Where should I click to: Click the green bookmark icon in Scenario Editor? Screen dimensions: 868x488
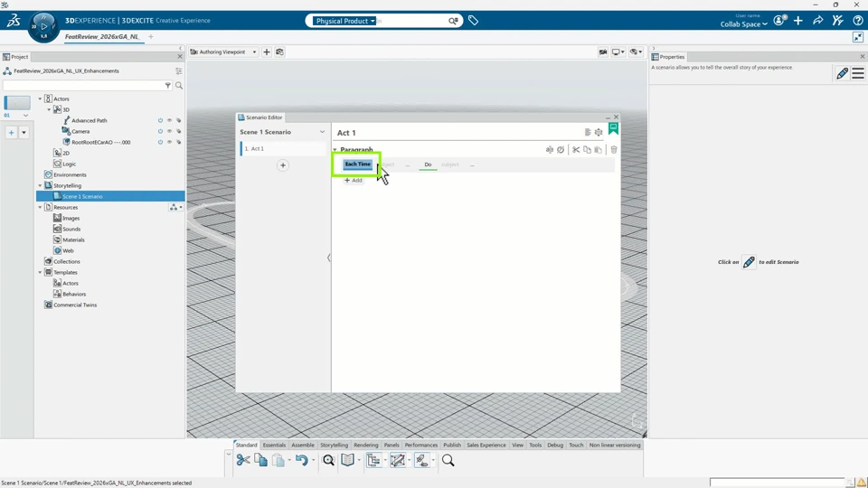613,129
